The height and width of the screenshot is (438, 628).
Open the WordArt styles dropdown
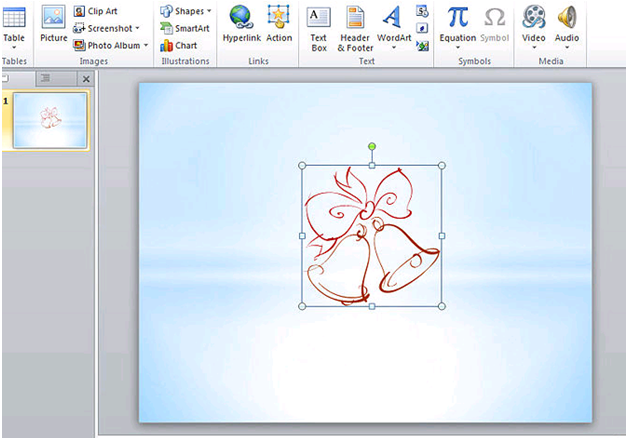coord(394,47)
